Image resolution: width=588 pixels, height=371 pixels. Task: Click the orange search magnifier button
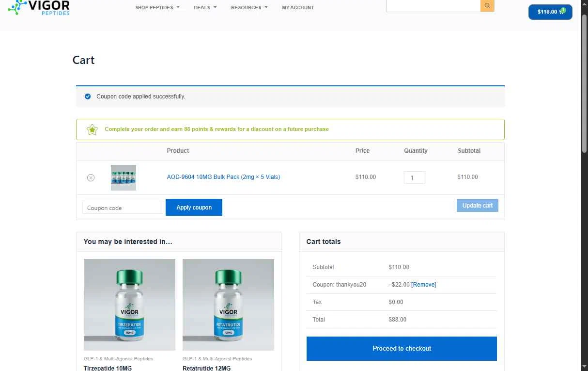click(x=487, y=6)
